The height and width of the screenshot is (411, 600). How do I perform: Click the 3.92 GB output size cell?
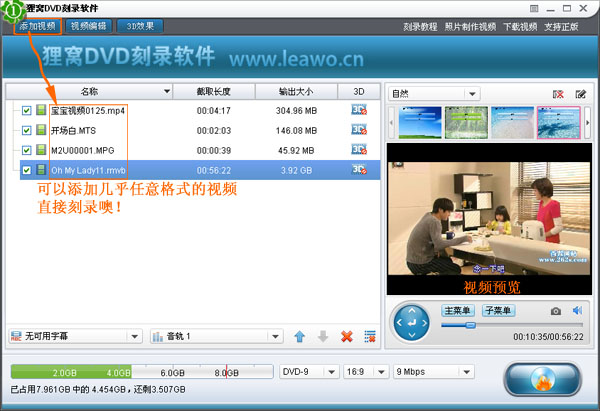point(296,170)
